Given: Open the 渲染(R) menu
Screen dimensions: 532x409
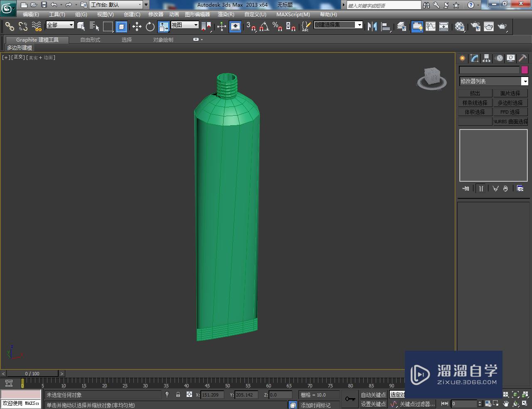Looking at the screenshot, I should 226,14.
